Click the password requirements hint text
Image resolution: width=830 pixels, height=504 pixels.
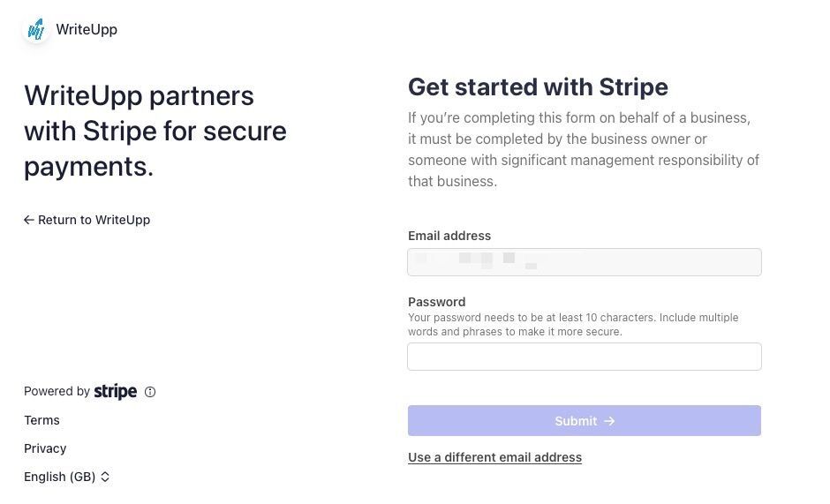click(x=573, y=325)
